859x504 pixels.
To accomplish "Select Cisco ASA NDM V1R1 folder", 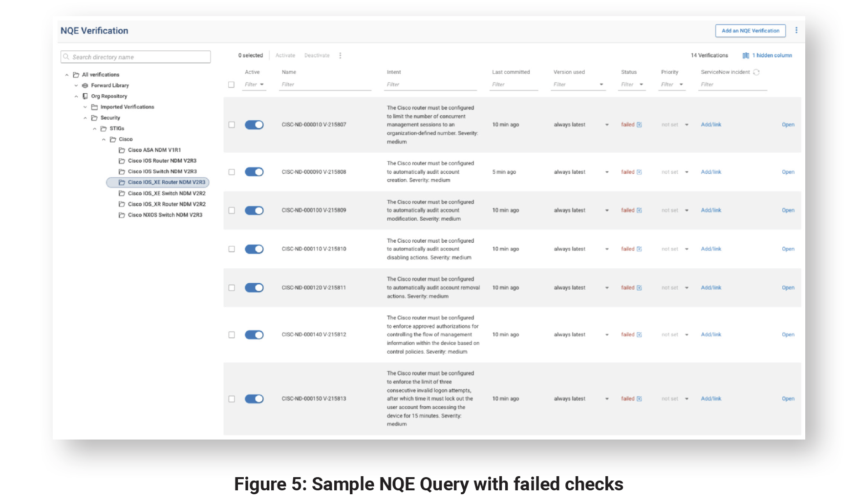I will (x=154, y=150).
